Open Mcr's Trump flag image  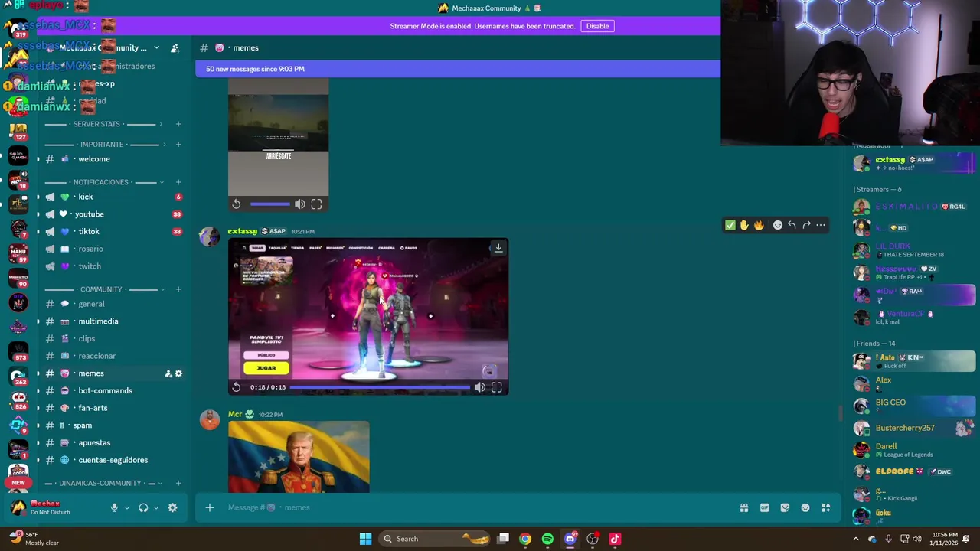pos(299,457)
